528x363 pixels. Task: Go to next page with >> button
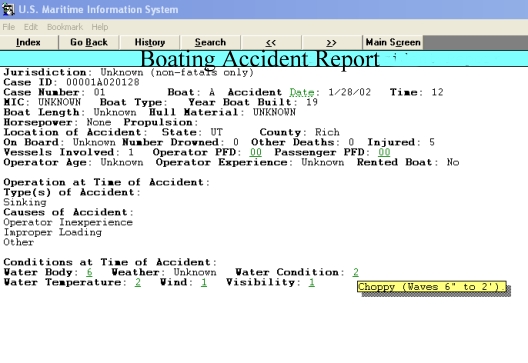[332, 42]
